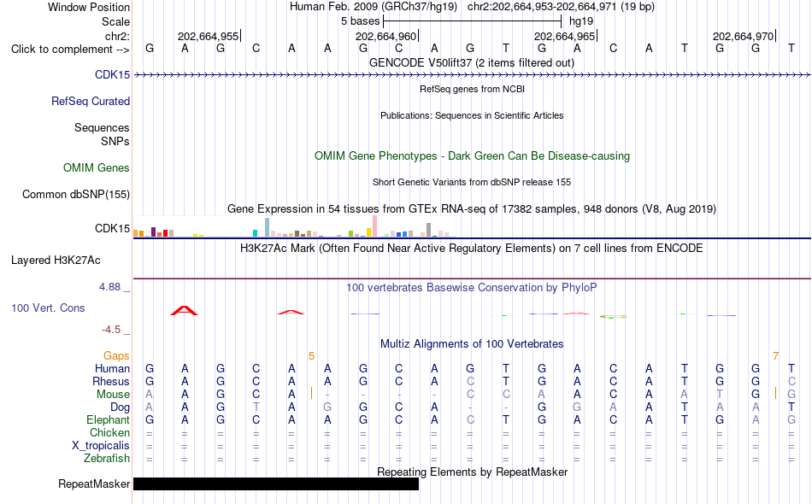The width and height of the screenshot is (812, 504).
Task: Click the 100 Vert. Cons label
Action: point(48,308)
